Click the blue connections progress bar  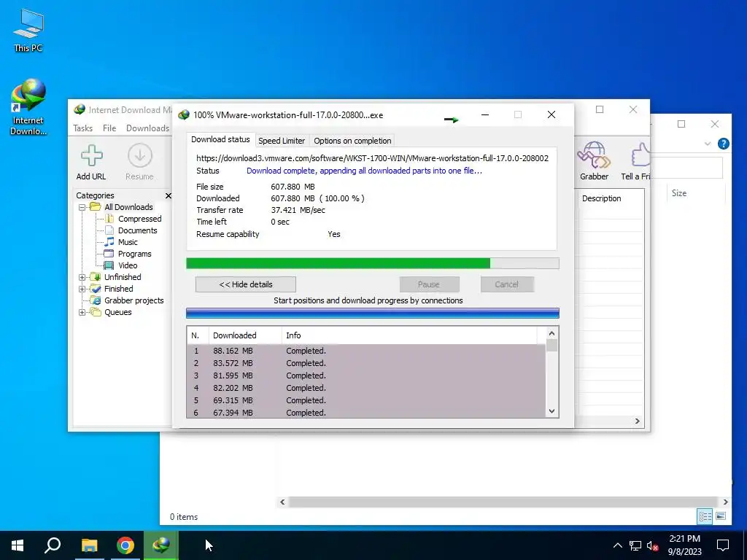pos(373,313)
